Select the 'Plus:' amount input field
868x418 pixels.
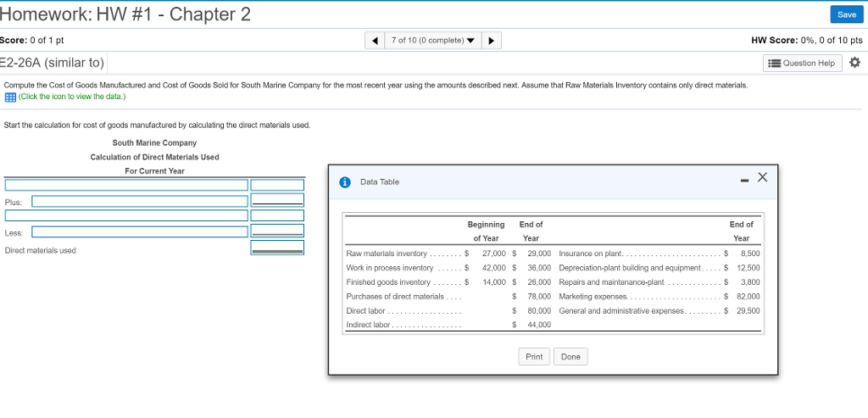pyautogui.click(x=277, y=200)
